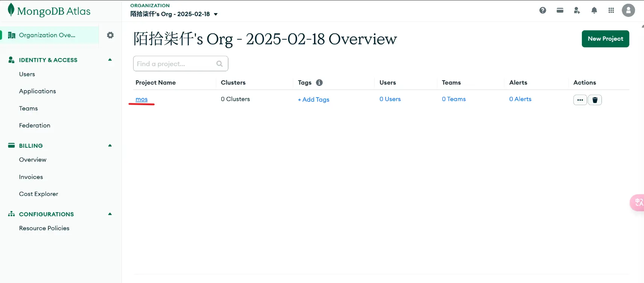This screenshot has width=644, height=283.
Task: Open the ellipsis actions menu for mos
Action: pos(580,100)
